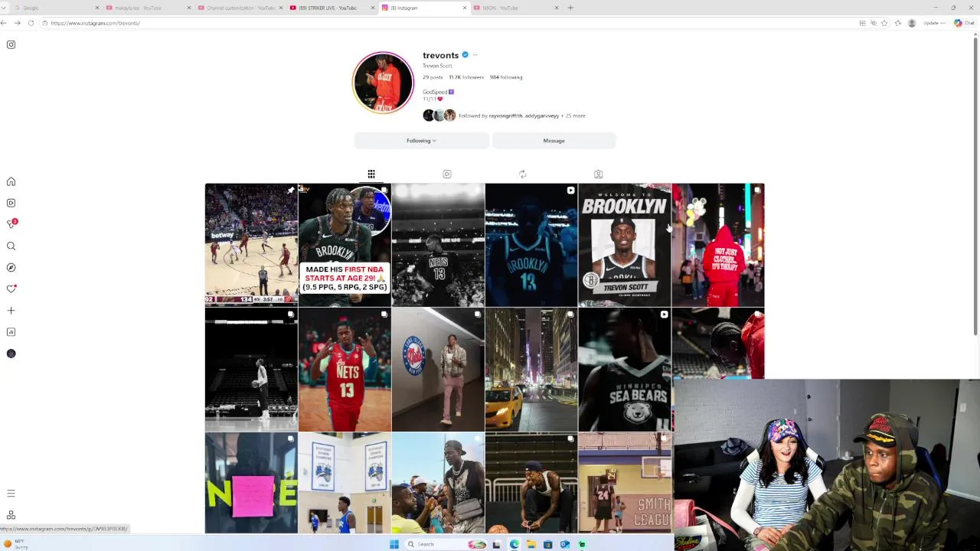Image resolution: width=980 pixels, height=551 pixels.
Task: Open Reels from the sidebar
Action: [x=11, y=203]
